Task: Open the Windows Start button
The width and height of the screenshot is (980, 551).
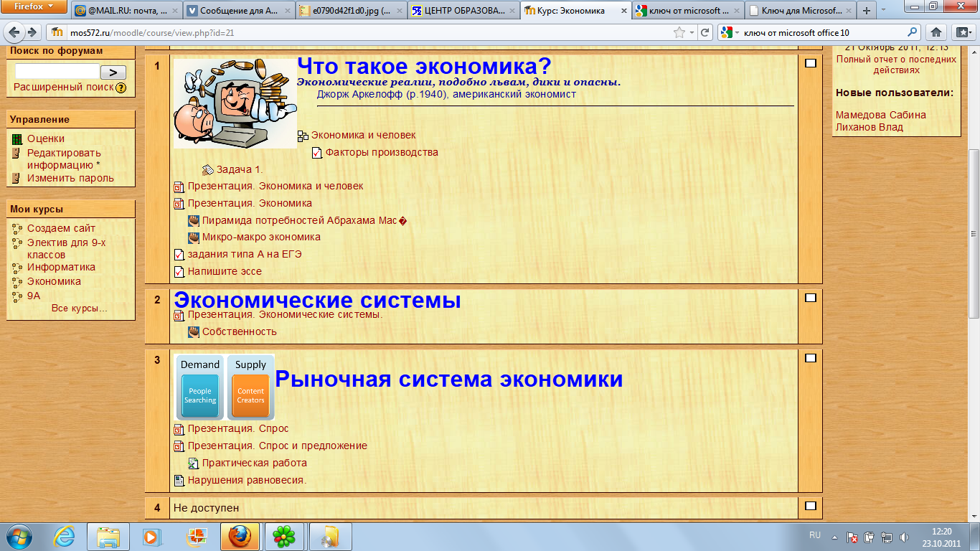Action: click(x=19, y=536)
